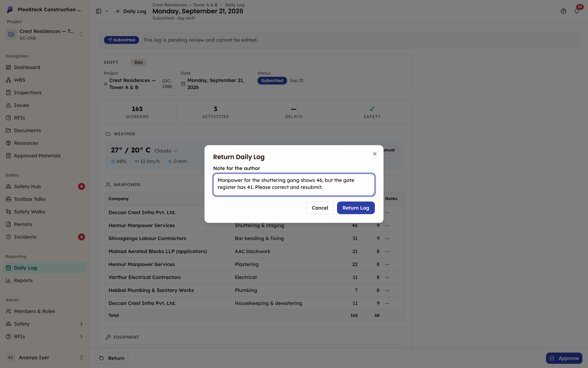The width and height of the screenshot is (588, 368).
Task: Click Return Log button in dialog
Action: [x=356, y=208]
